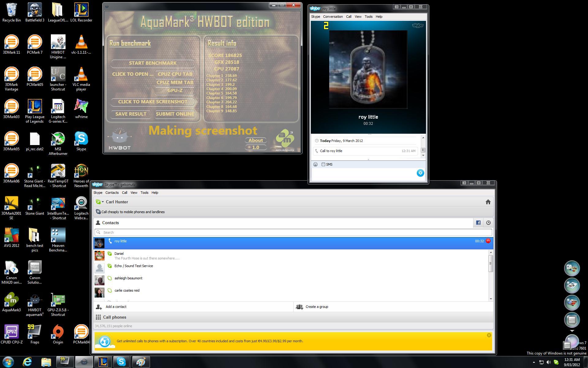The width and height of the screenshot is (588, 368).
Task: Click the GPU-Z button in AquaMark3
Action: point(175,90)
